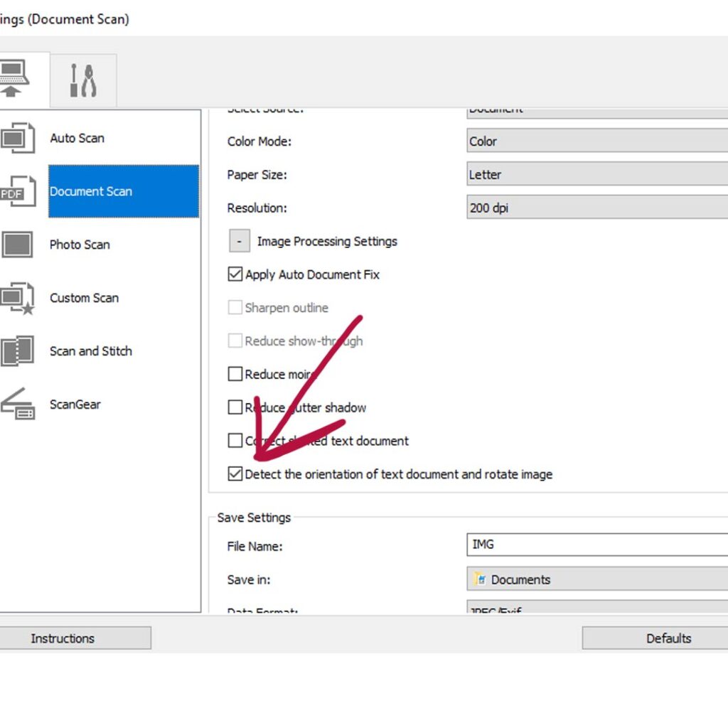Enable Reduce gutter shadow option
This screenshot has width=728, height=728.
[x=235, y=407]
